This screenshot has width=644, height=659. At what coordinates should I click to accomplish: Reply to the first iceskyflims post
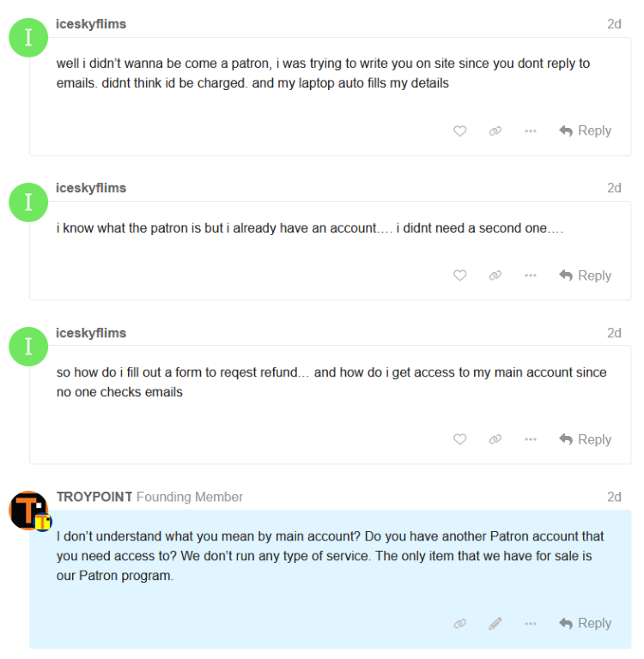585,131
